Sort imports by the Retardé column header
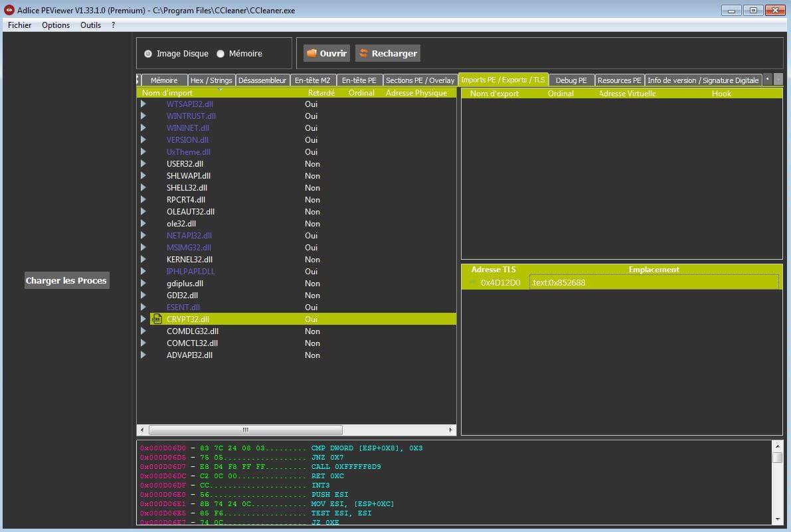The image size is (791, 532). [x=321, y=93]
